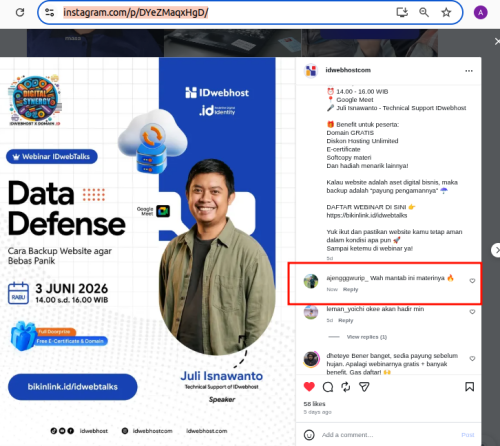This screenshot has width=500, height=446.
Task: Open the purple profile avatar 'A'
Action: pyautogui.click(x=480, y=13)
